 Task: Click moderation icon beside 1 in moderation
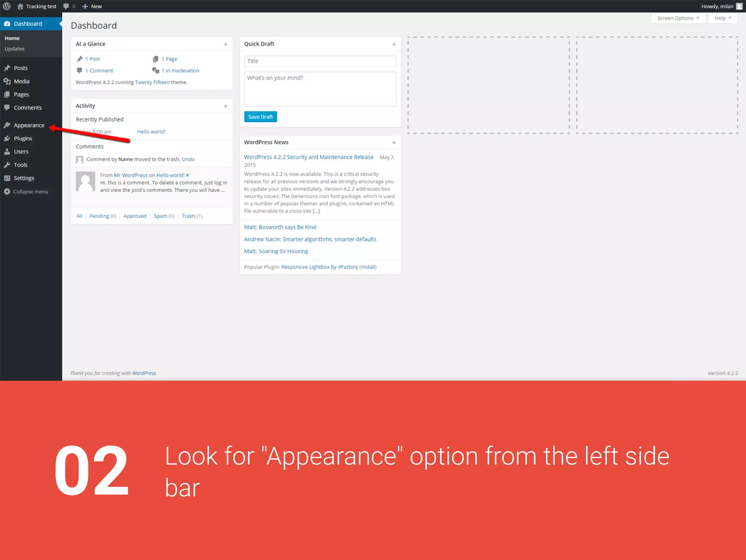(156, 70)
